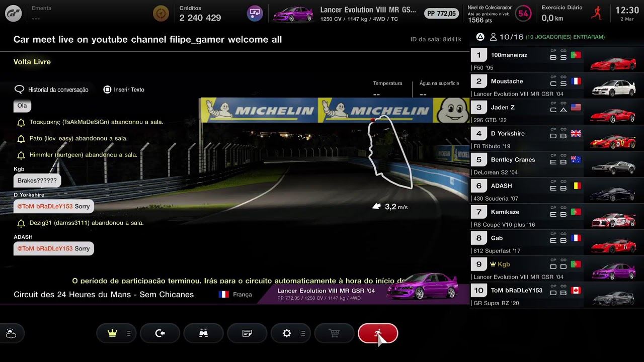Click the Temperatura readout
Screen dimensions: 644x362
(x=387, y=89)
